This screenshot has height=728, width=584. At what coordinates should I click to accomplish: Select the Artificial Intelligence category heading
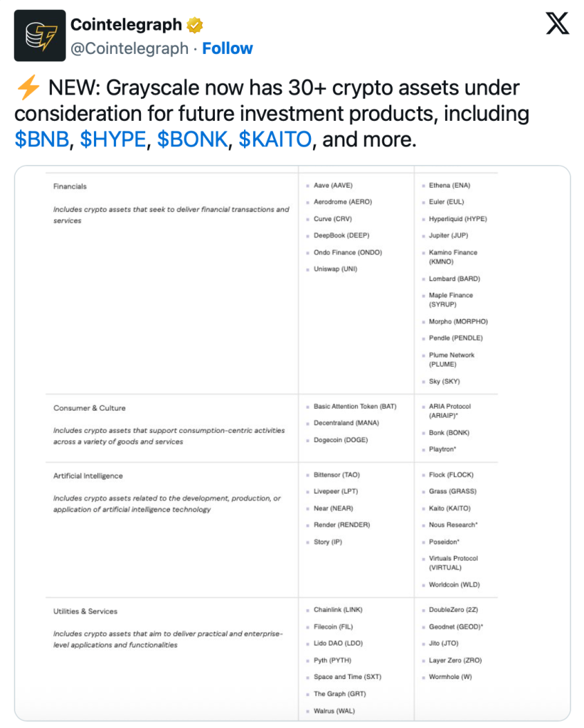click(x=87, y=476)
